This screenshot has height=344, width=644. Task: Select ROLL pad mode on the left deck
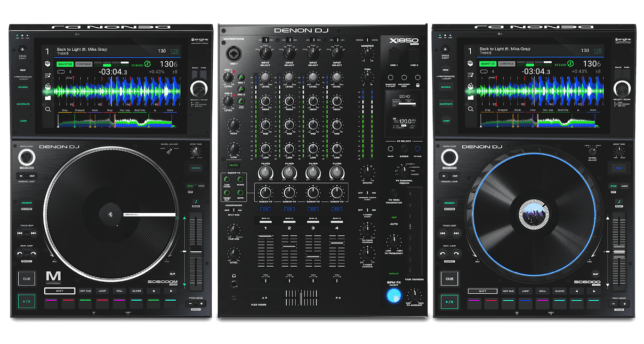119,291
